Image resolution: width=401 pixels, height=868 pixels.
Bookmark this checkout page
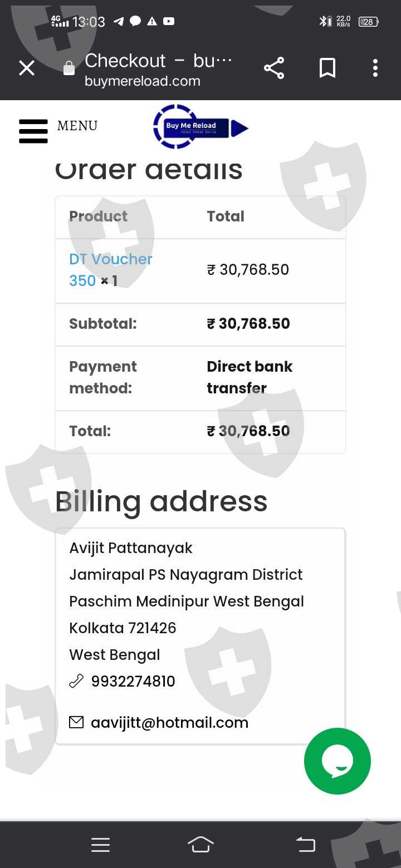(x=327, y=68)
